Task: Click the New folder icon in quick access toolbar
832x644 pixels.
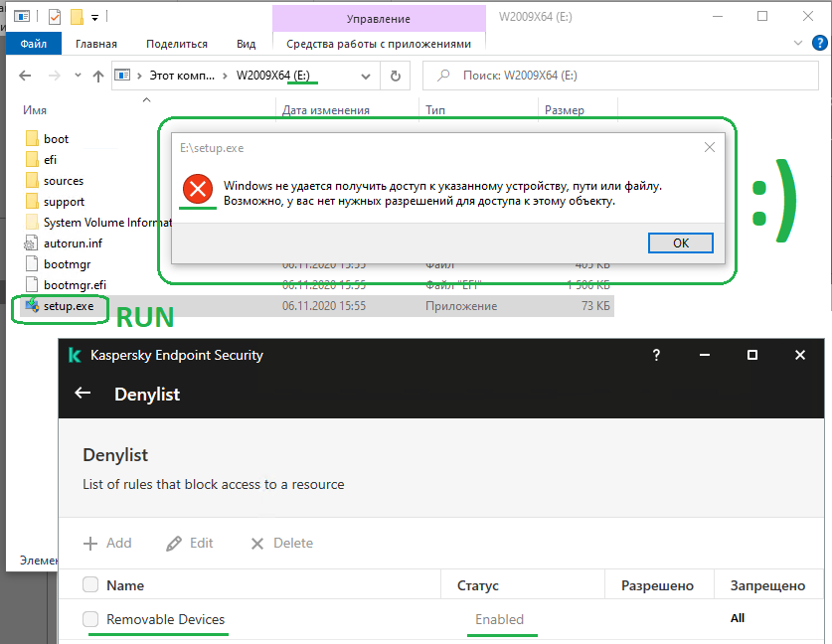Action: (77, 17)
